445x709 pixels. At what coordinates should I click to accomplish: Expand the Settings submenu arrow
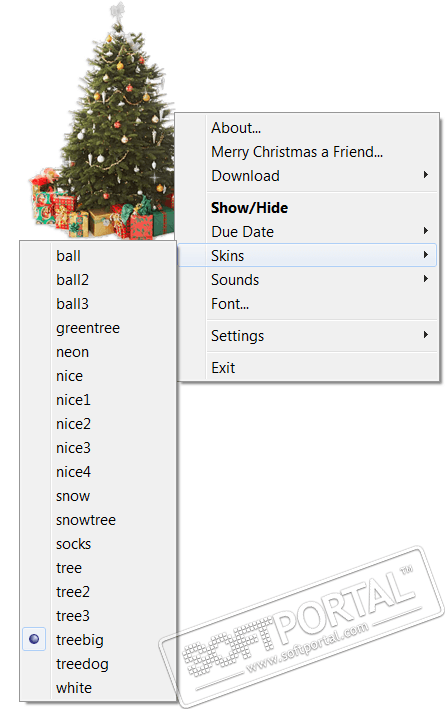point(426,335)
